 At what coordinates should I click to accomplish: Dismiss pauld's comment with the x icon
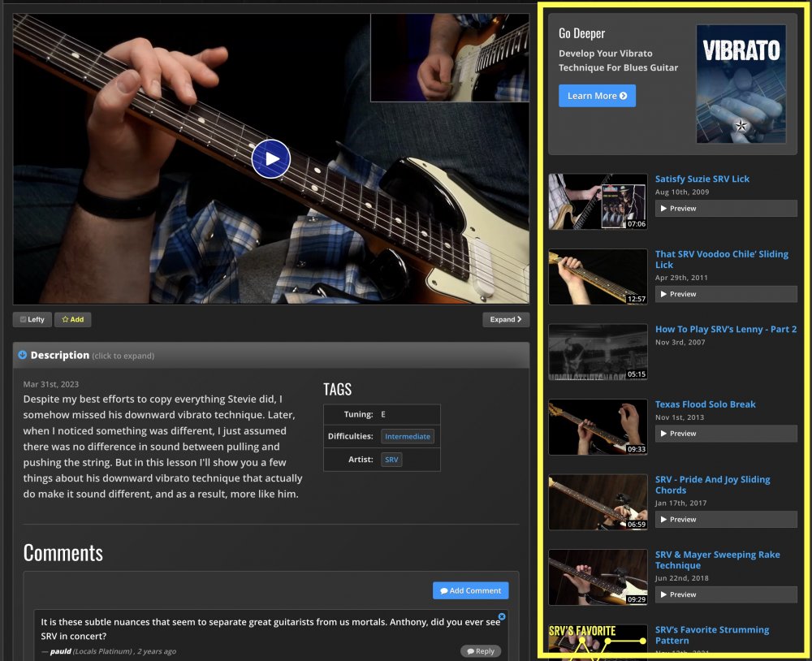tap(501, 617)
